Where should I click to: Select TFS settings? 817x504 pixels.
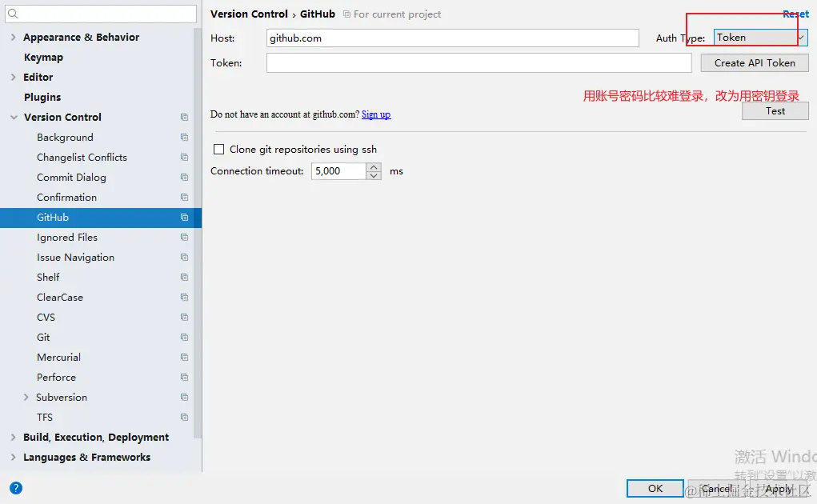coord(45,417)
